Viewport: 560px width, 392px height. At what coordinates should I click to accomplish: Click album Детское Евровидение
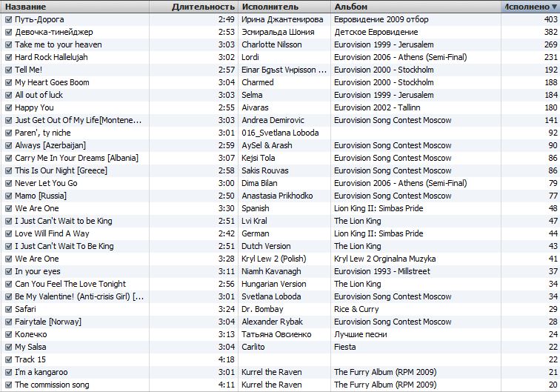pyautogui.click(x=376, y=32)
